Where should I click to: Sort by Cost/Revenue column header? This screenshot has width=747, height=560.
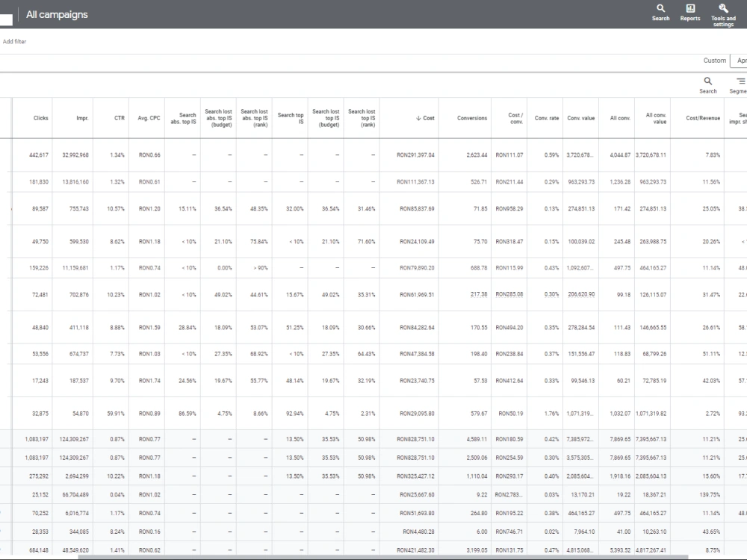tap(703, 118)
